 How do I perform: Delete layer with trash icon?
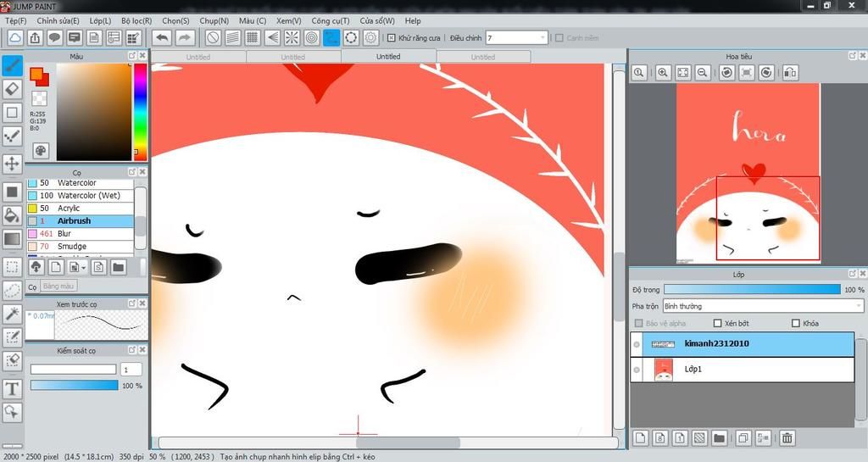[x=787, y=438]
